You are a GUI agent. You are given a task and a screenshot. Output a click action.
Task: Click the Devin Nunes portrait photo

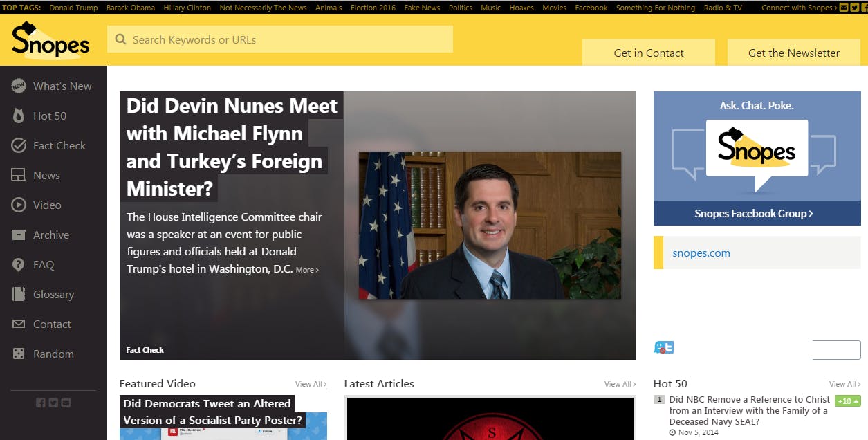(490, 226)
